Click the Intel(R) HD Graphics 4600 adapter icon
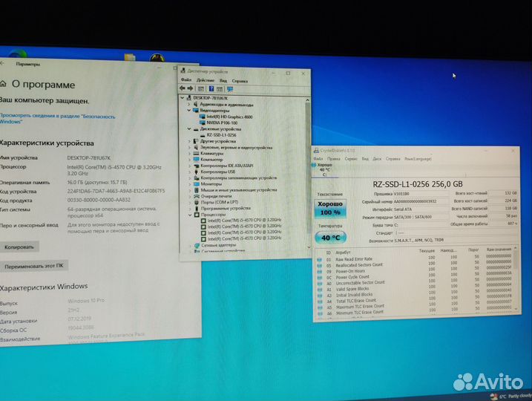The width and height of the screenshot is (532, 401). pos(203,117)
